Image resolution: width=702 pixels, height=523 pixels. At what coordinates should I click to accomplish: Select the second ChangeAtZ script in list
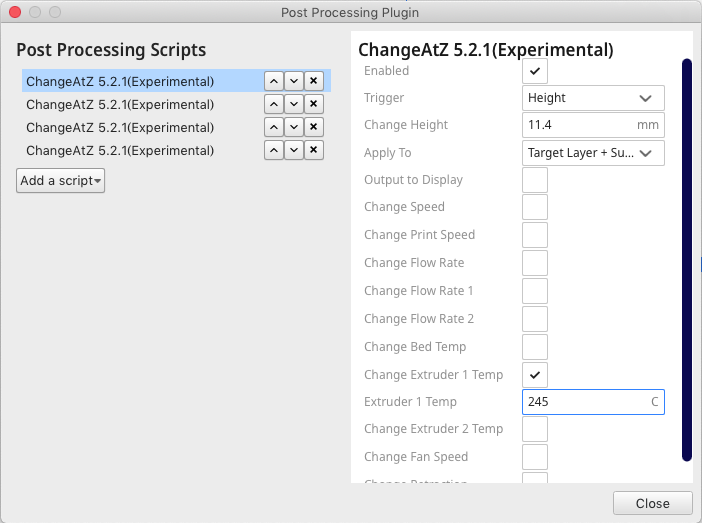click(x=120, y=104)
